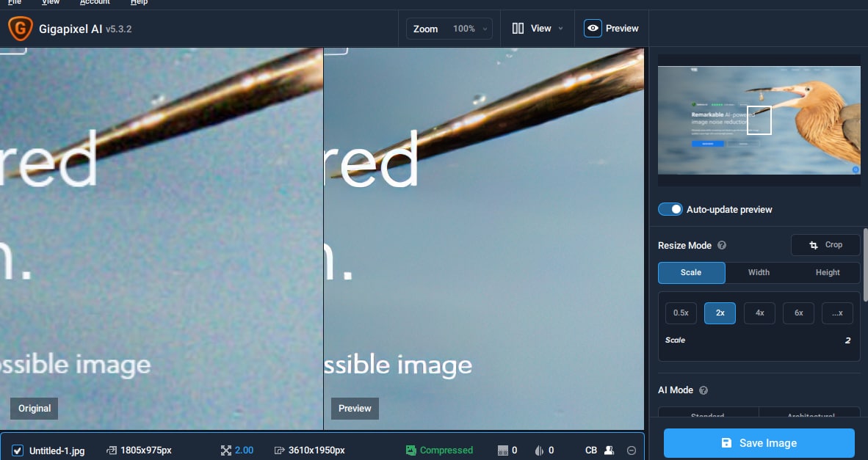Click the Save Image button
Image resolution: width=868 pixels, height=460 pixels.
[759, 443]
